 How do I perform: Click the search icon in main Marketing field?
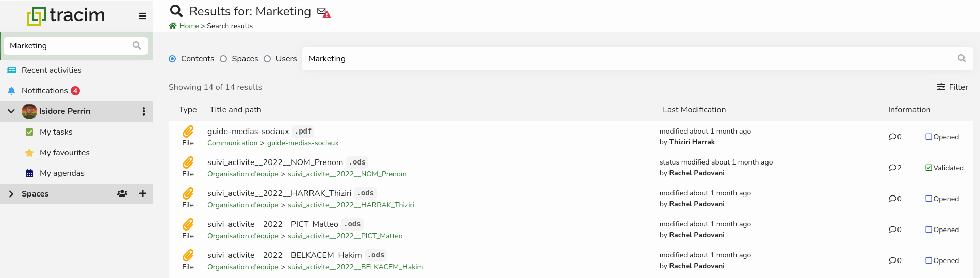(961, 58)
